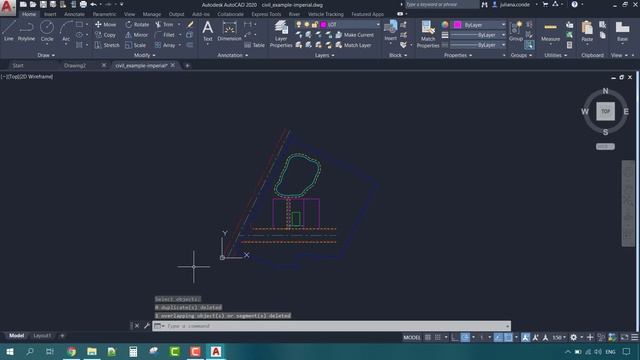The width and height of the screenshot is (640, 360).
Task: Click the Move tool
Action: pos(105,24)
